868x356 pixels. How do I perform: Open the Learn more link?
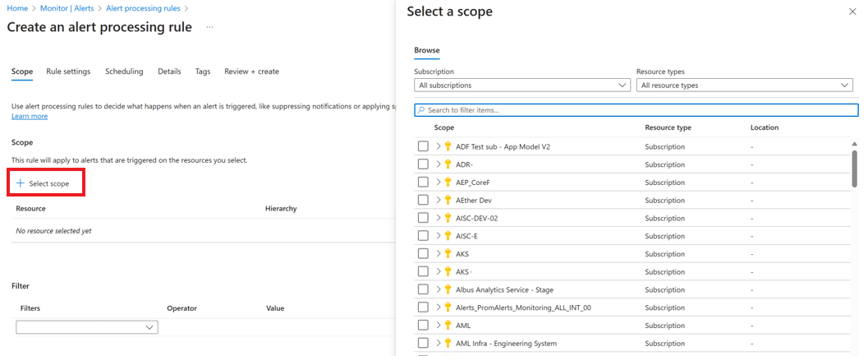coord(30,116)
